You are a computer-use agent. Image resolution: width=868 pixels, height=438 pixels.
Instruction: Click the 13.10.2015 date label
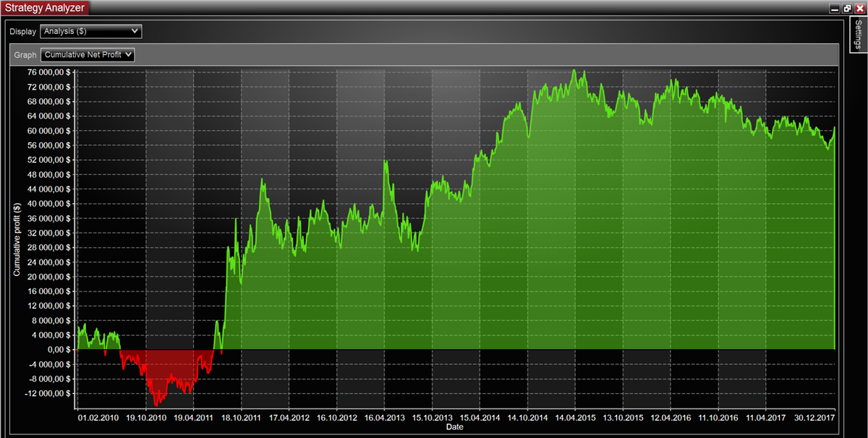(624, 418)
